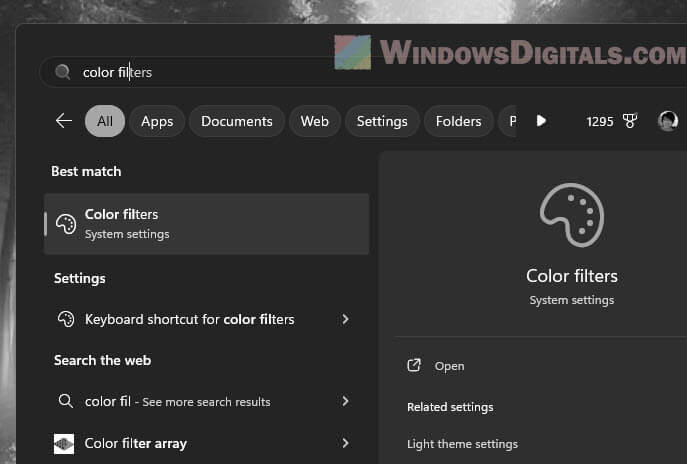Screen dimensions: 687x464
Task: Click the Search the web heading
Action: (x=103, y=360)
